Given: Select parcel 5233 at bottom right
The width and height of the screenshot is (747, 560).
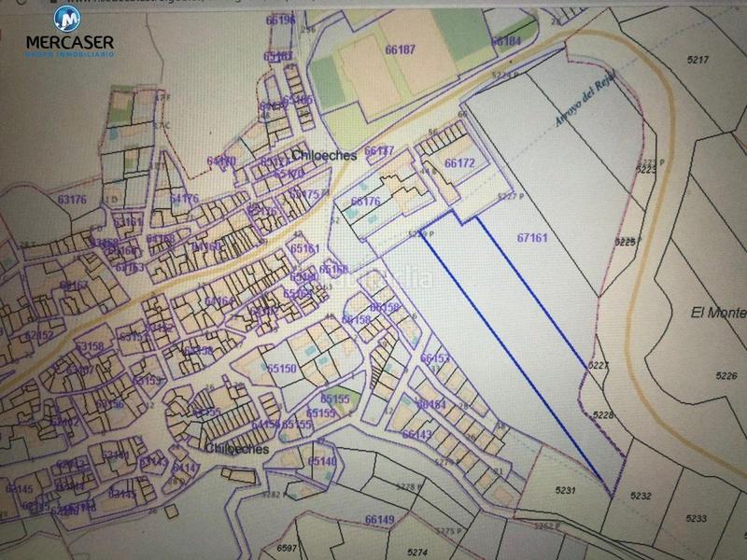Looking at the screenshot, I should [x=697, y=518].
